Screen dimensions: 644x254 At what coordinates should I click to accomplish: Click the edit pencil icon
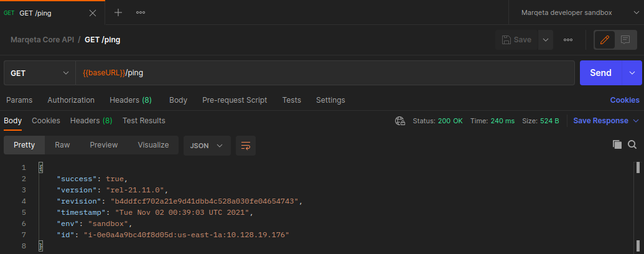click(x=604, y=40)
